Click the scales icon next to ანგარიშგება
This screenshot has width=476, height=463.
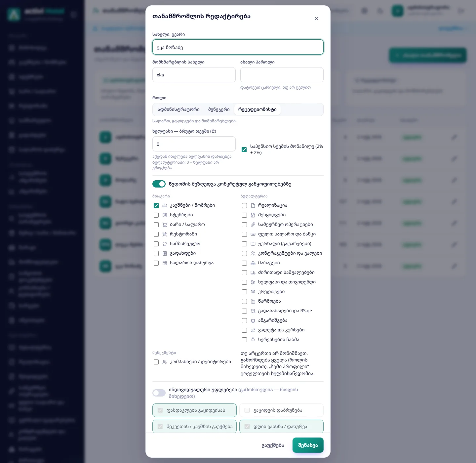(253, 320)
